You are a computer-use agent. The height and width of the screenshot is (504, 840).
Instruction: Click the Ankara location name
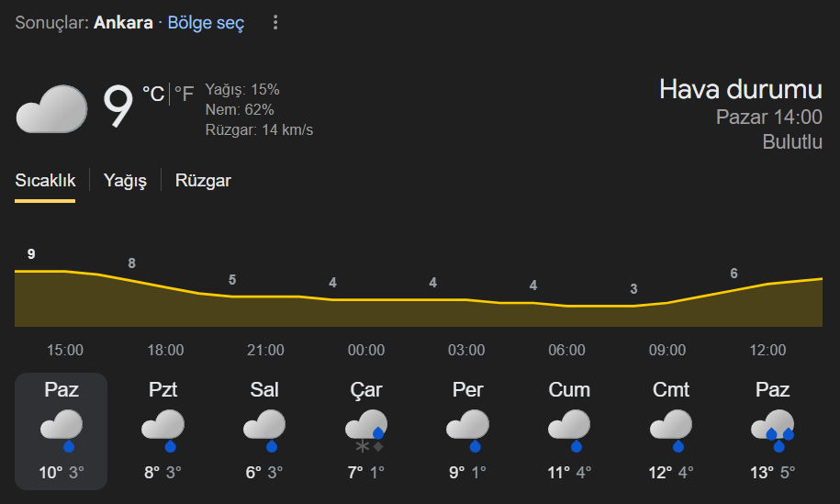[123, 23]
